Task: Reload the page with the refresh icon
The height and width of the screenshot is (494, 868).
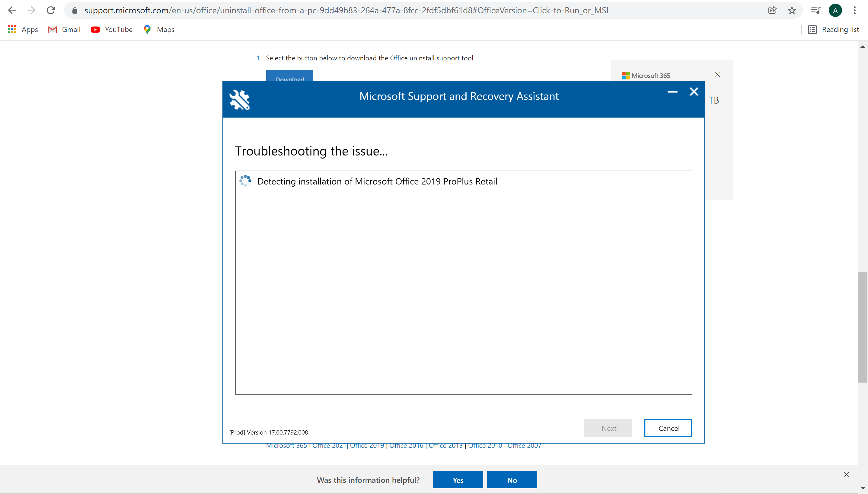Action: (51, 10)
